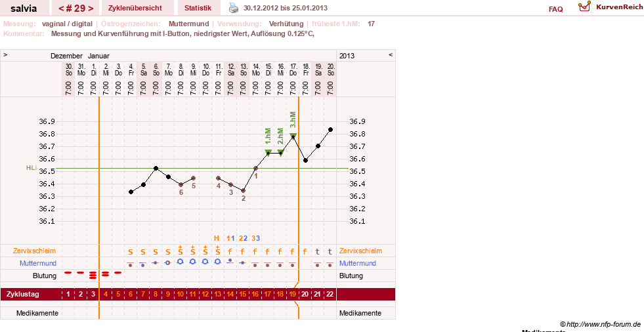Click the Zervixschleim 't' on cycle day 21
Image resolution: width=644 pixels, height=332 pixels.
coord(318,251)
